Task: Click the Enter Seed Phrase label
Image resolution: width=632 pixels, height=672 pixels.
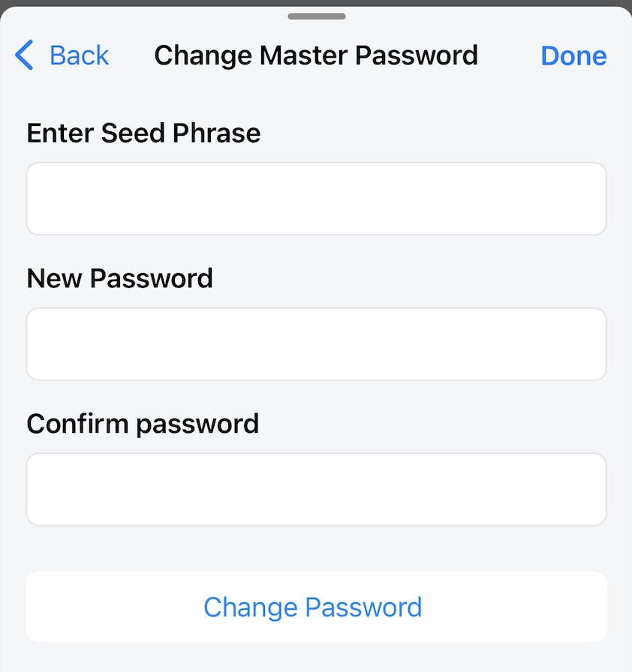Action: click(143, 133)
